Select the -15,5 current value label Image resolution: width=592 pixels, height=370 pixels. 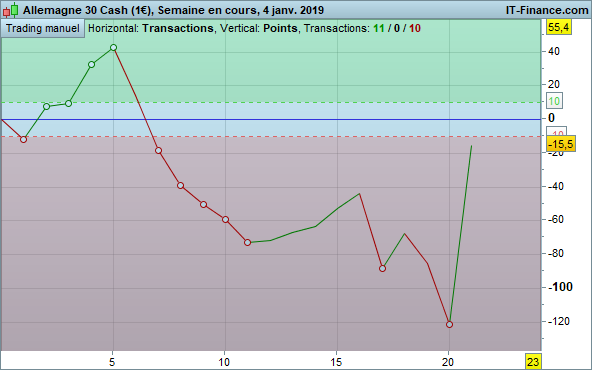point(561,144)
